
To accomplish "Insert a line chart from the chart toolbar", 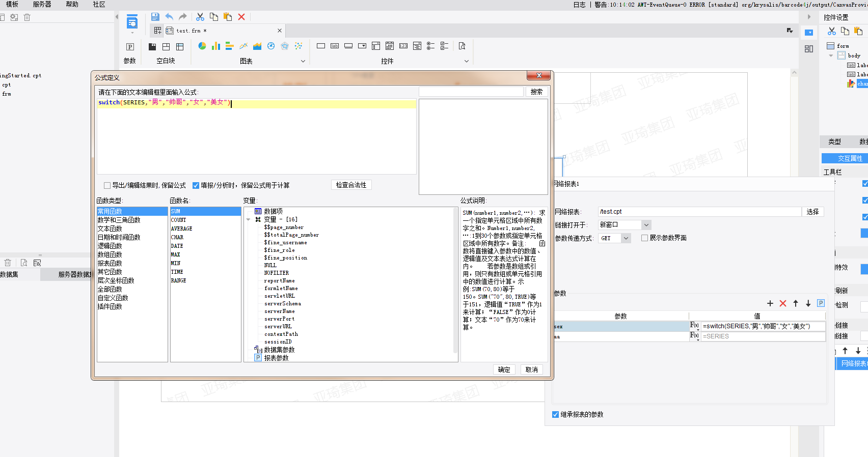I will pyautogui.click(x=243, y=46).
